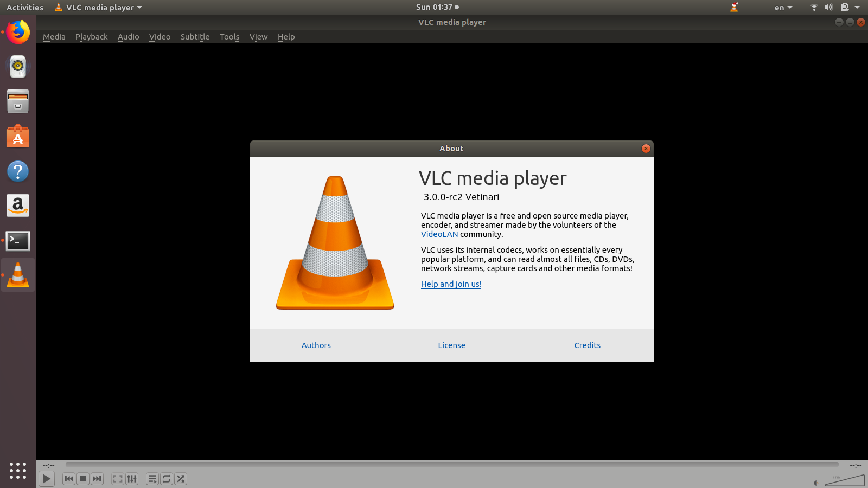Stop playback with the stop button
Viewport: 868px width, 488px height.
(x=83, y=479)
